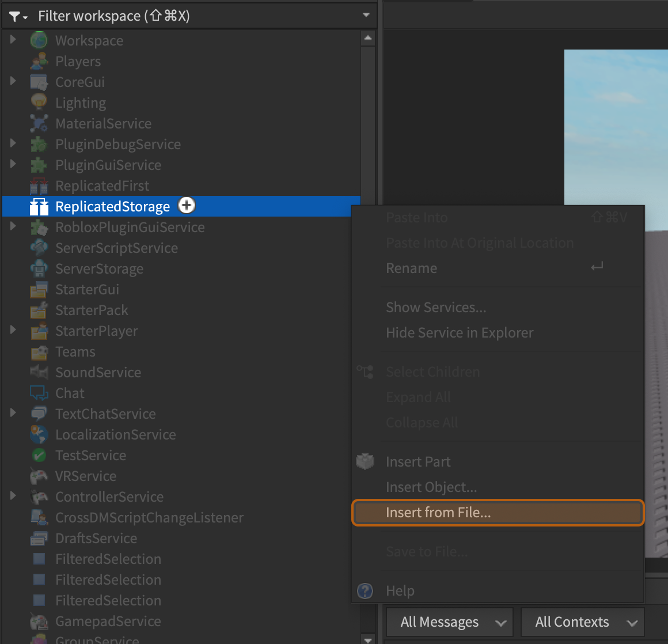The width and height of the screenshot is (668, 644).
Task: Click the plus button beside ReplicatedStorage
Action: [x=187, y=206]
